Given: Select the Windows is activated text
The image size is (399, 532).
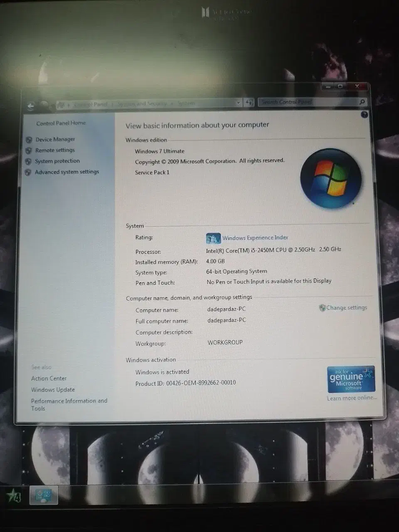Looking at the screenshot, I should pyautogui.click(x=162, y=372).
